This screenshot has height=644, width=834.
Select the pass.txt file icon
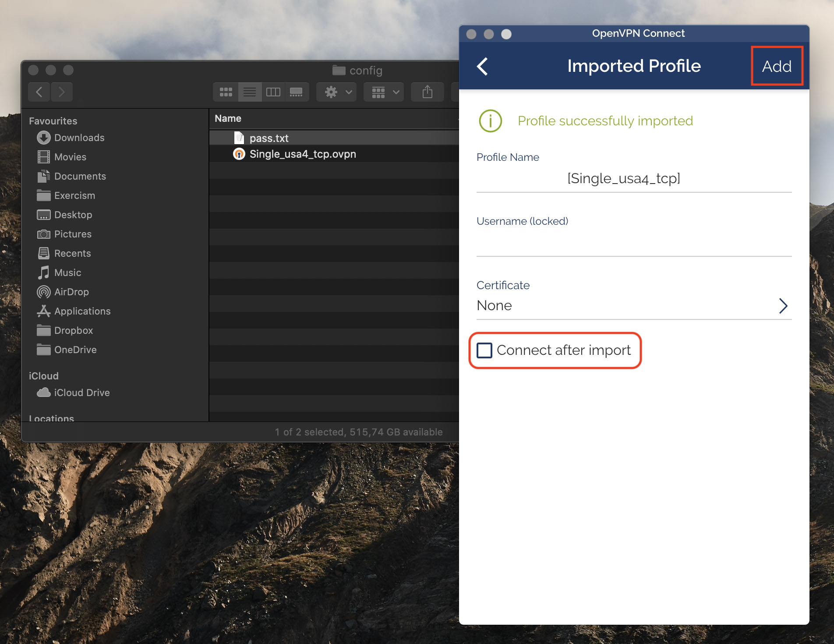(239, 138)
